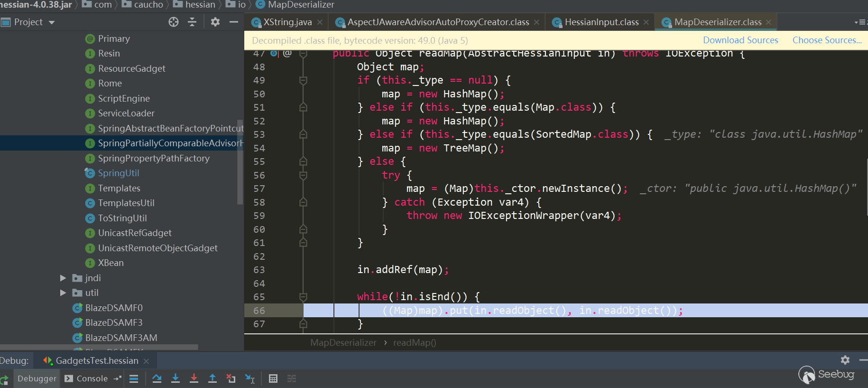The width and height of the screenshot is (868, 388).
Task: Expand the jndi folder
Action: coord(63,278)
